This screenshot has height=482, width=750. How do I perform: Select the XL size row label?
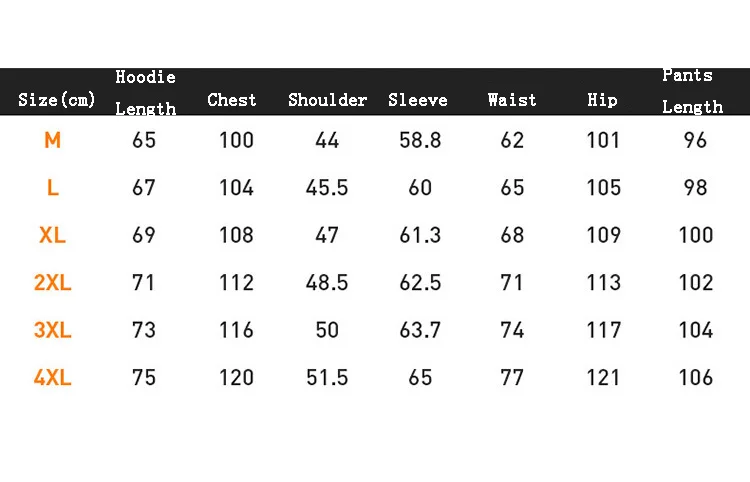click(52, 236)
